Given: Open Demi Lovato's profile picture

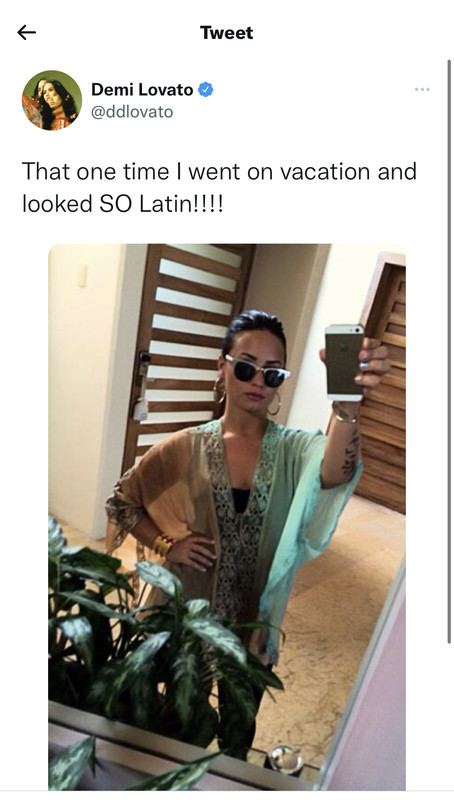Looking at the screenshot, I should click(x=52, y=101).
